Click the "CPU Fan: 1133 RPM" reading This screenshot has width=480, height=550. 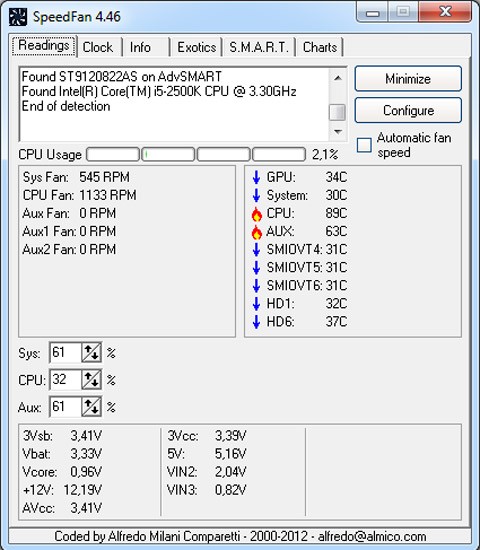pos(79,195)
